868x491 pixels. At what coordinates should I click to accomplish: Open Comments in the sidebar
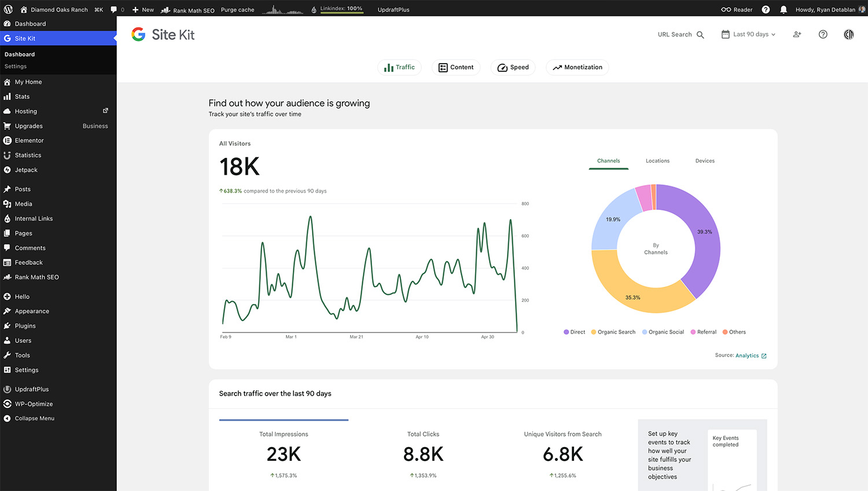(58, 248)
